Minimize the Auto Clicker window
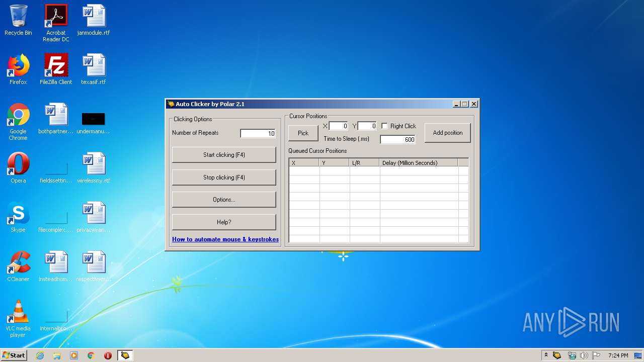 456,104
